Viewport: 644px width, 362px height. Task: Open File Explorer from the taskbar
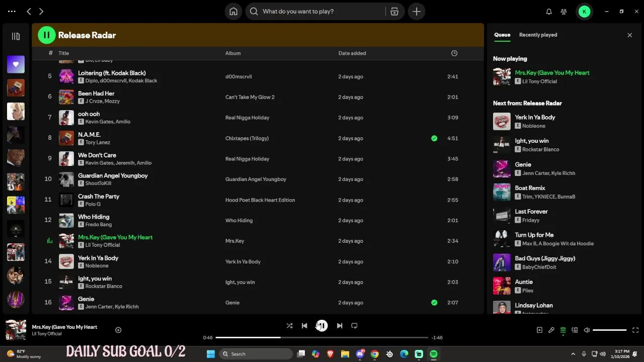click(x=345, y=354)
